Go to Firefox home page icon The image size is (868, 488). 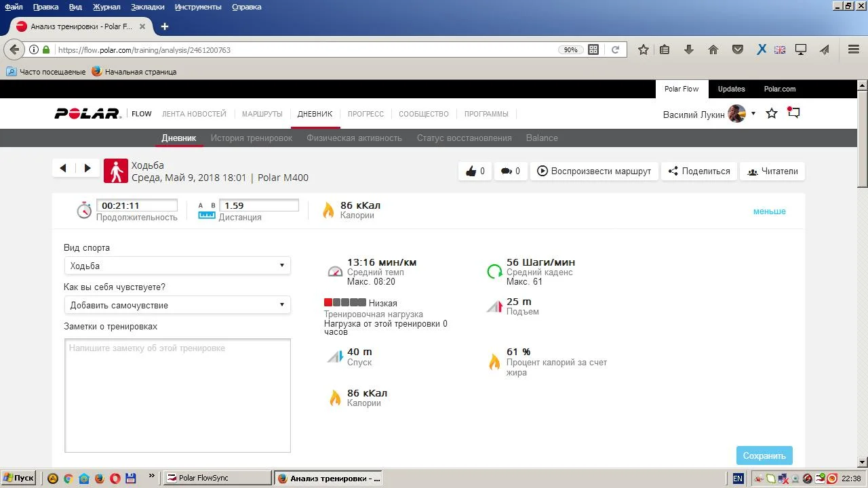point(713,49)
